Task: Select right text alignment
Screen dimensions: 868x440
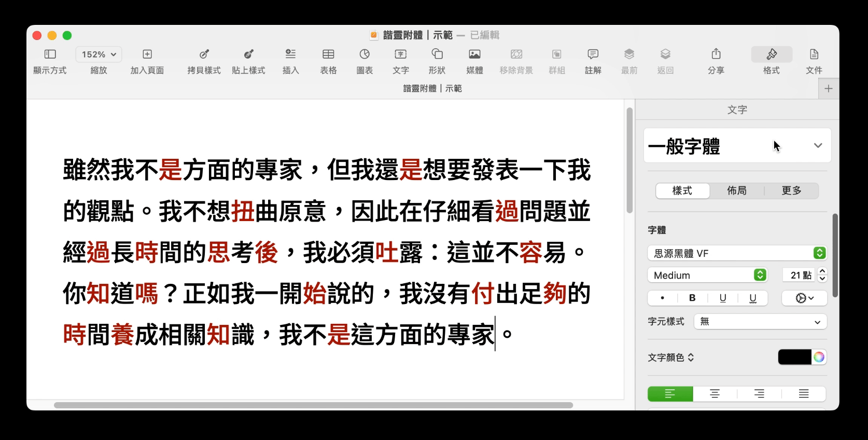Action: coord(759,394)
